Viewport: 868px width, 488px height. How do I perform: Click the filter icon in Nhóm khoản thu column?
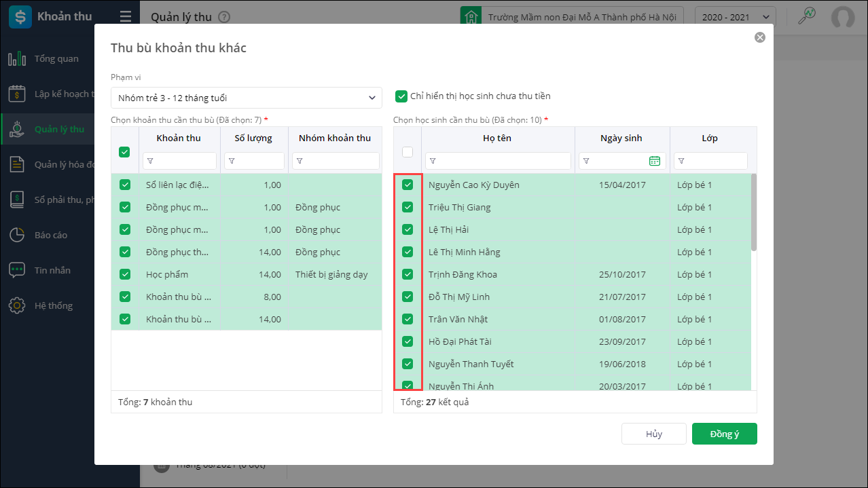click(299, 161)
